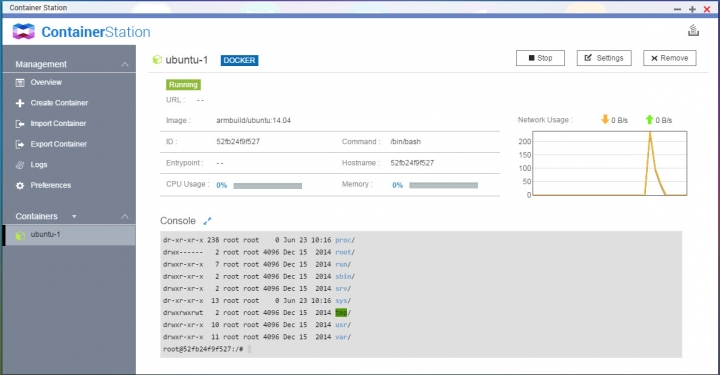Image resolution: width=720 pixels, height=375 pixels.
Task: Click the Memory usage progress bar
Action: (x=444, y=185)
